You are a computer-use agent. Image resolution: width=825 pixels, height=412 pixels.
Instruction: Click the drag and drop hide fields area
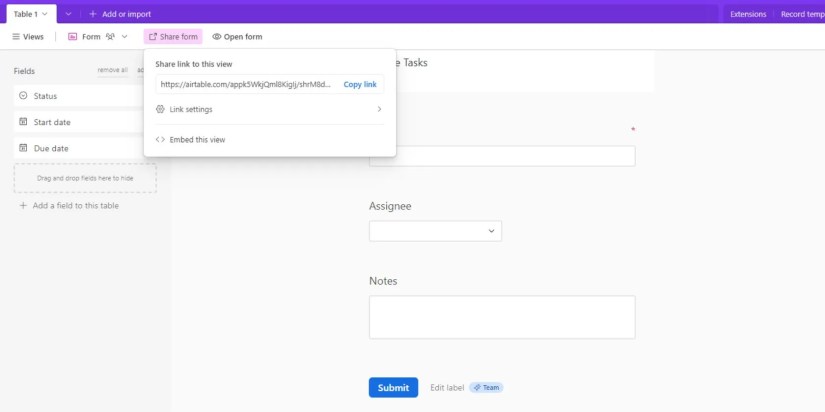(85, 178)
